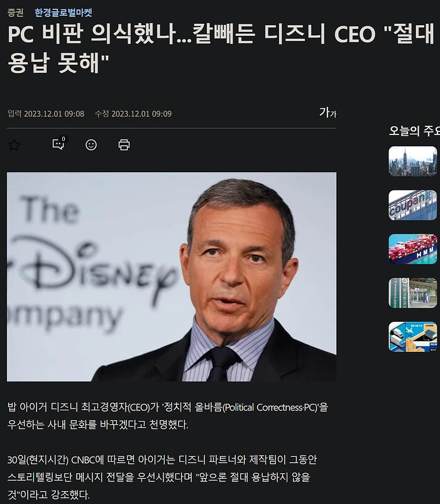This screenshot has width=440, height=504.
Task: Click the 입력 2023.12.01 09:08 timestamp
Action: (x=46, y=114)
